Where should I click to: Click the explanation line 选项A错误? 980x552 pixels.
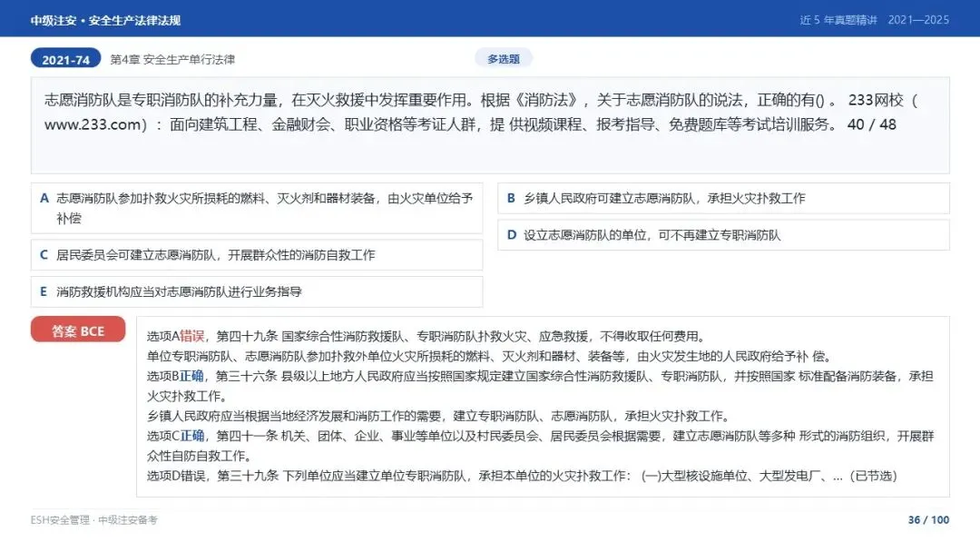426,336
